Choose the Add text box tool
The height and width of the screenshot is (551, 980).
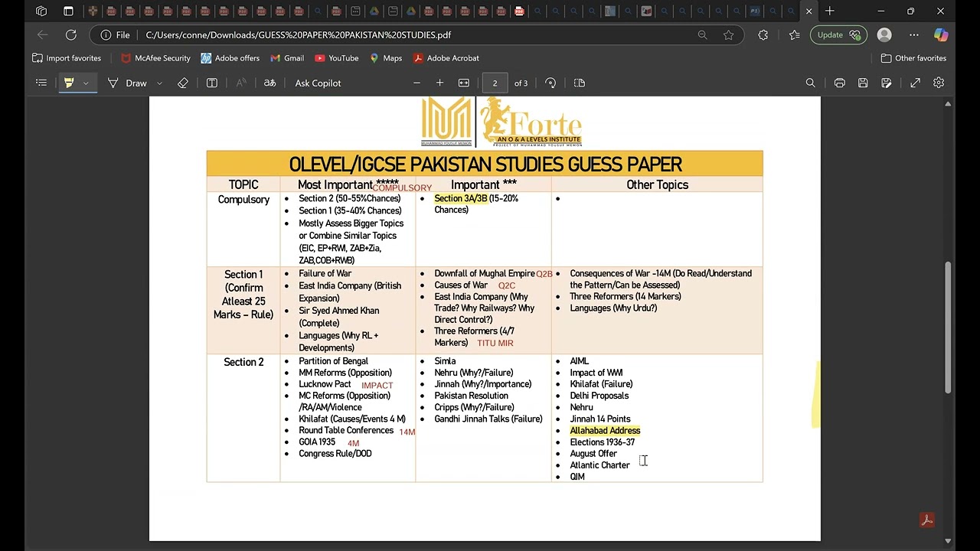click(x=212, y=83)
